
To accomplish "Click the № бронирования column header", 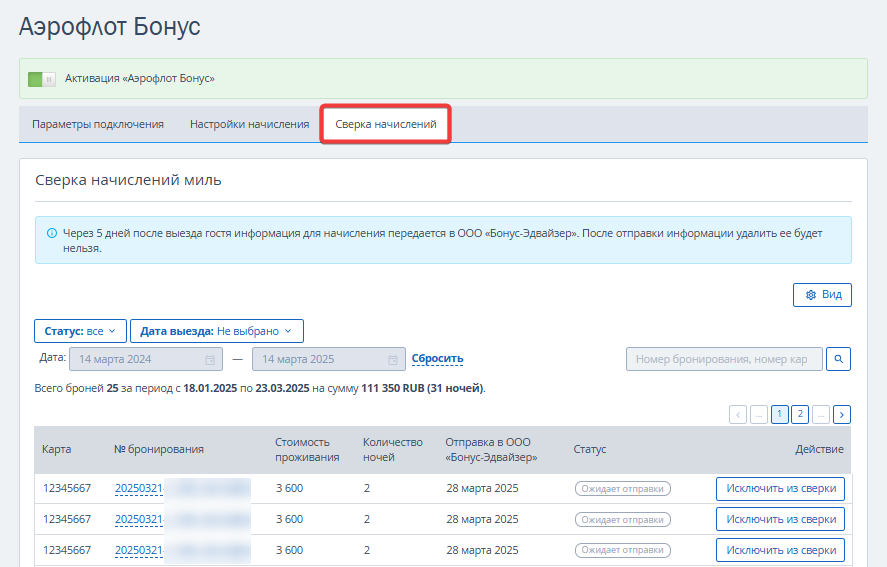I will [x=159, y=449].
